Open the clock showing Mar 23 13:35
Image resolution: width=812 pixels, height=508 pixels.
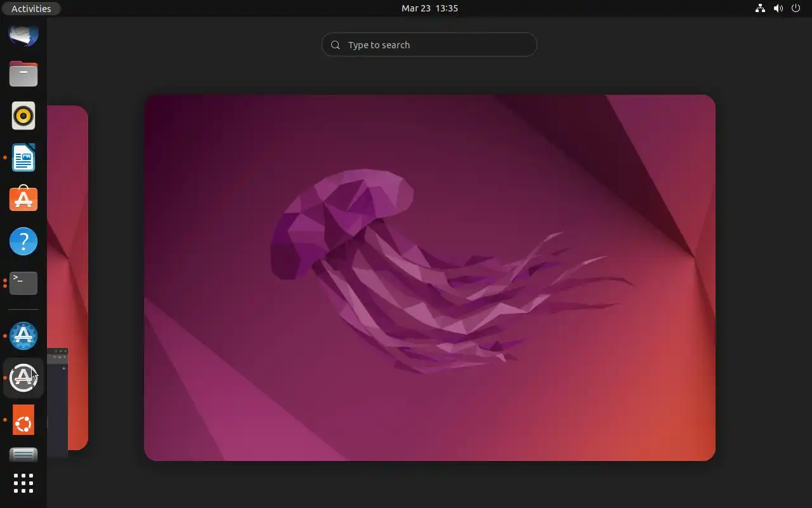429,8
